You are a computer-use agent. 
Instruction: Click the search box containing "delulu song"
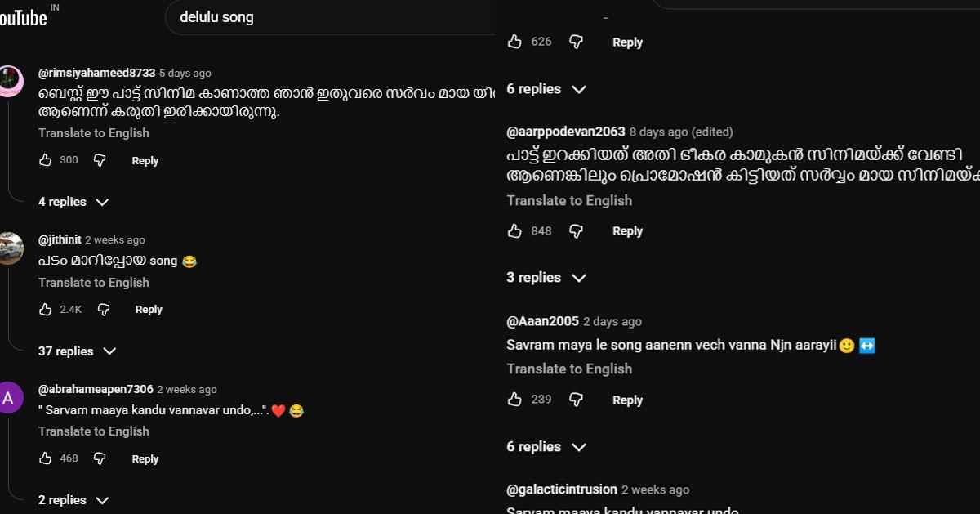(327, 17)
